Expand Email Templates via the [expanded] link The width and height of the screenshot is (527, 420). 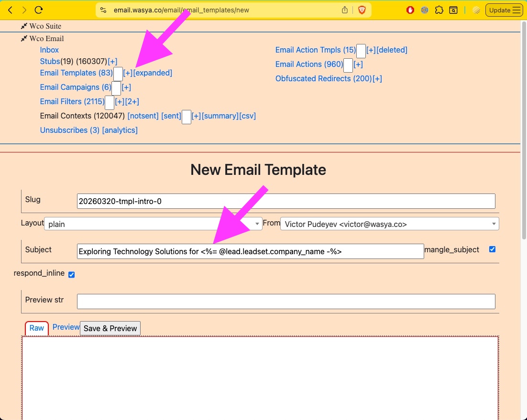[154, 73]
